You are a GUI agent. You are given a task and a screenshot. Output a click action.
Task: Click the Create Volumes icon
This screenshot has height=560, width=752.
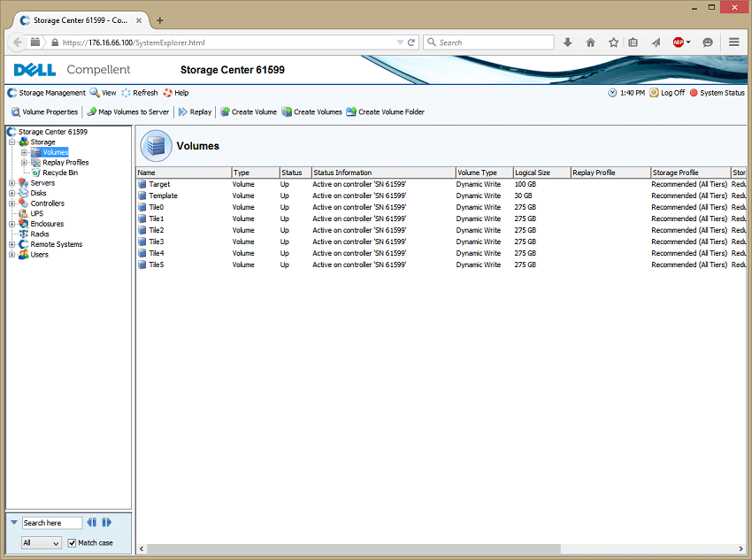[x=287, y=111]
